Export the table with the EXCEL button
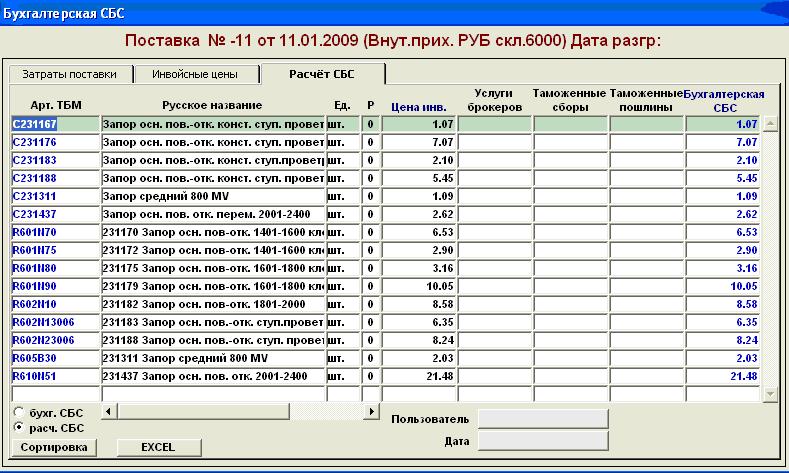This screenshot has width=789, height=473. point(159,447)
